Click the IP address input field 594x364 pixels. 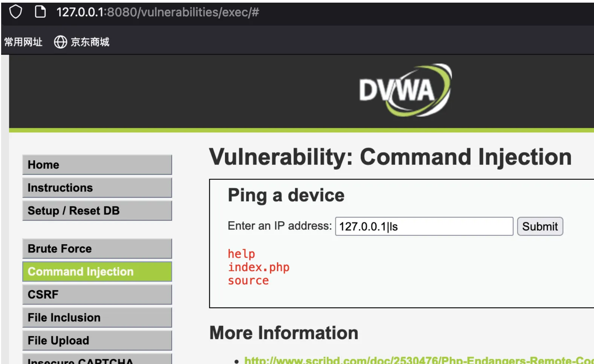(424, 226)
